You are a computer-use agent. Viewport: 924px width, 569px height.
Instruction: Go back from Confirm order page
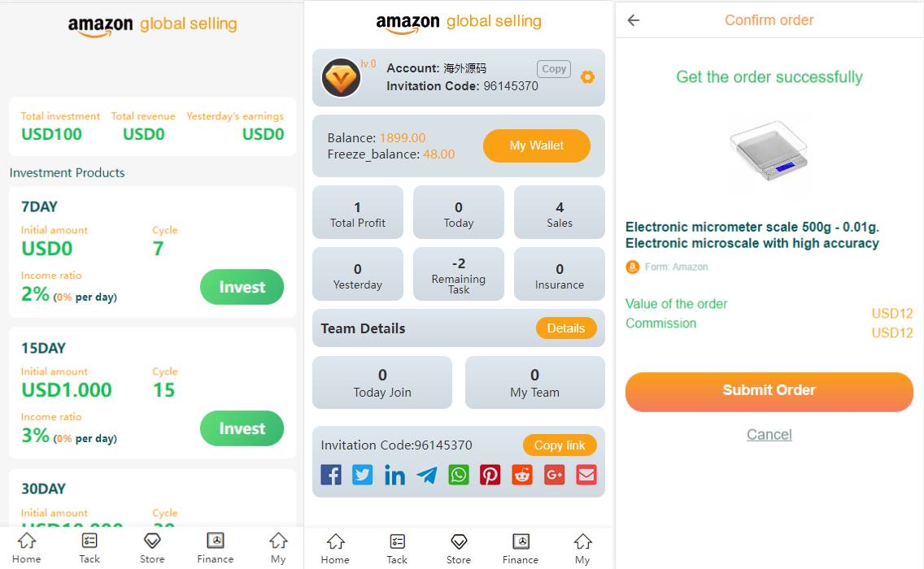[x=634, y=20]
